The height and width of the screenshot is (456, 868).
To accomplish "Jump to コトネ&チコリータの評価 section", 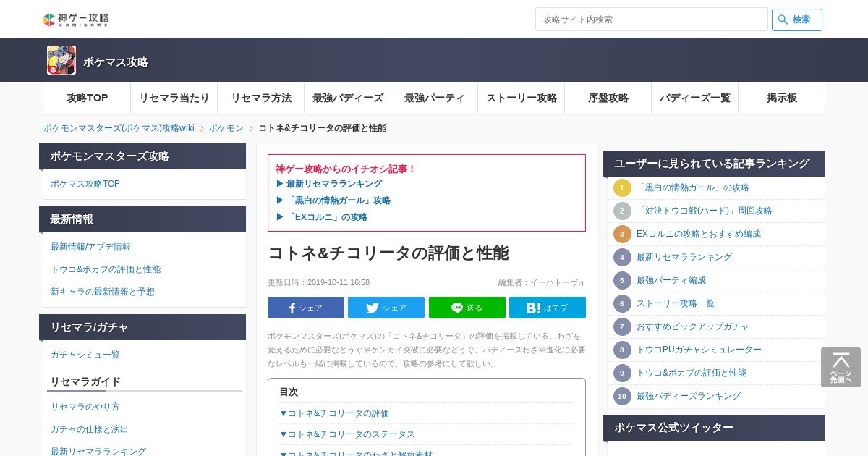I will [x=334, y=413].
